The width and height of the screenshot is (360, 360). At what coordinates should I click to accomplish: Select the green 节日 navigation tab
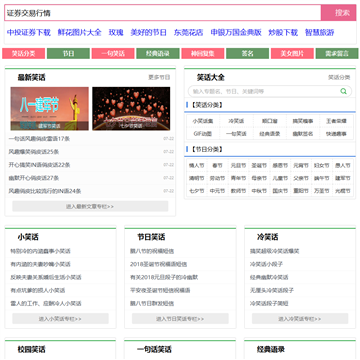pos(68,53)
